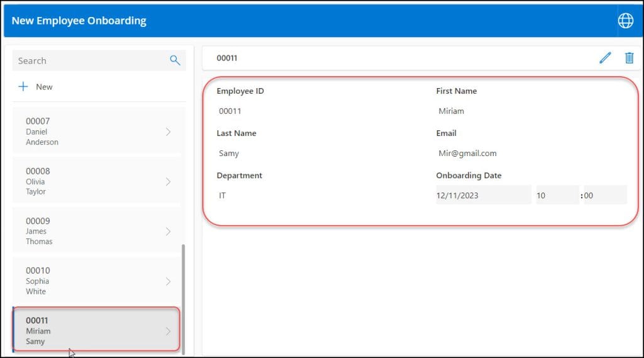The width and height of the screenshot is (644, 358).
Task: Click the First Name field label
Action: pos(457,91)
